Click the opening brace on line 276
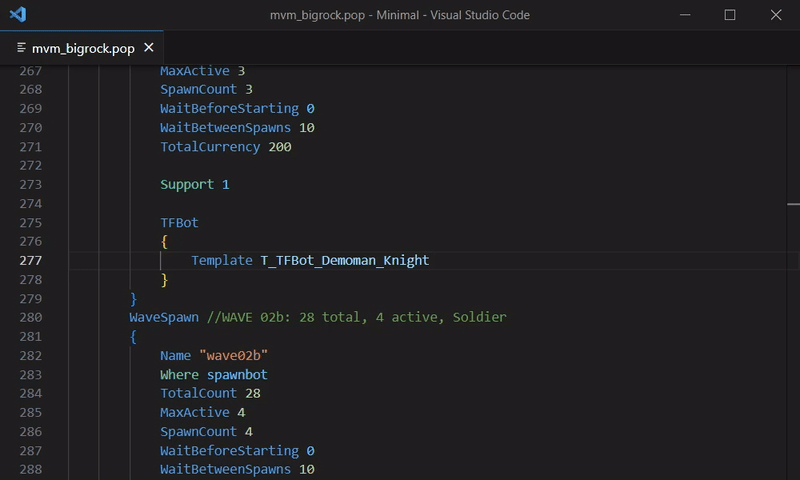This screenshot has width=800, height=480. click(164, 241)
